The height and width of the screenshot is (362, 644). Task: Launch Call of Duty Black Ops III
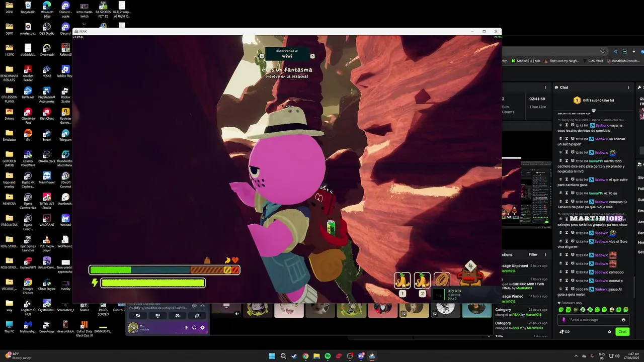(x=84, y=329)
